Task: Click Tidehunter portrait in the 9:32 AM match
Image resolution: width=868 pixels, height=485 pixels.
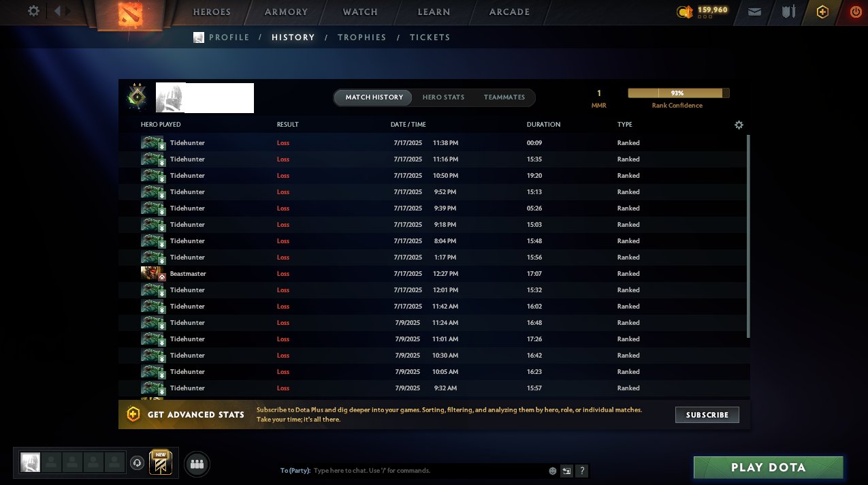Action: [153, 388]
